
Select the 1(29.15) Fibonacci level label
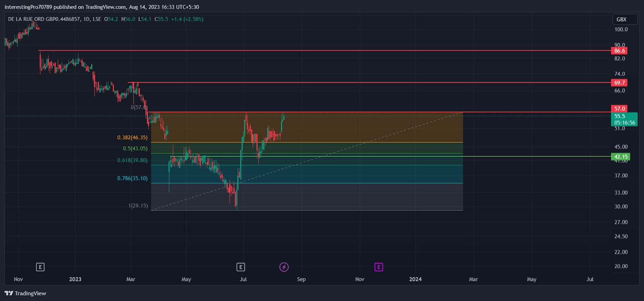coord(138,206)
